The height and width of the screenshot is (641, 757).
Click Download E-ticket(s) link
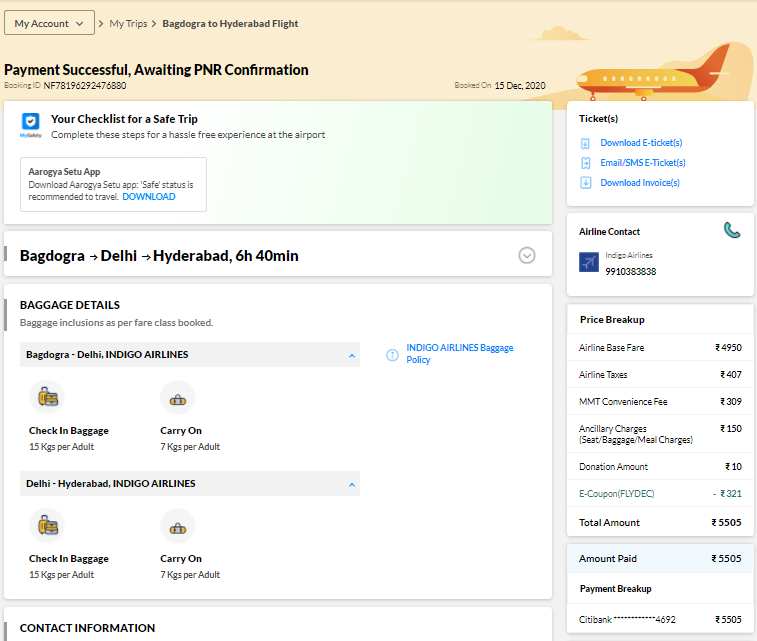[641, 142]
